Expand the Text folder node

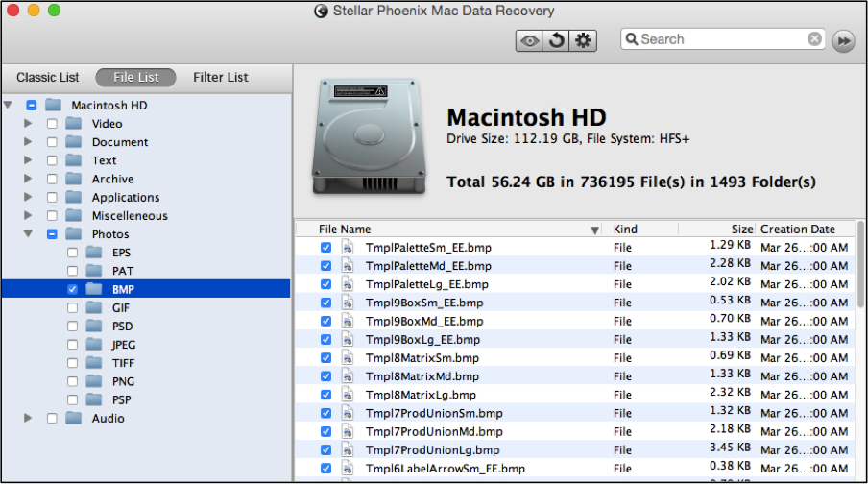28,160
